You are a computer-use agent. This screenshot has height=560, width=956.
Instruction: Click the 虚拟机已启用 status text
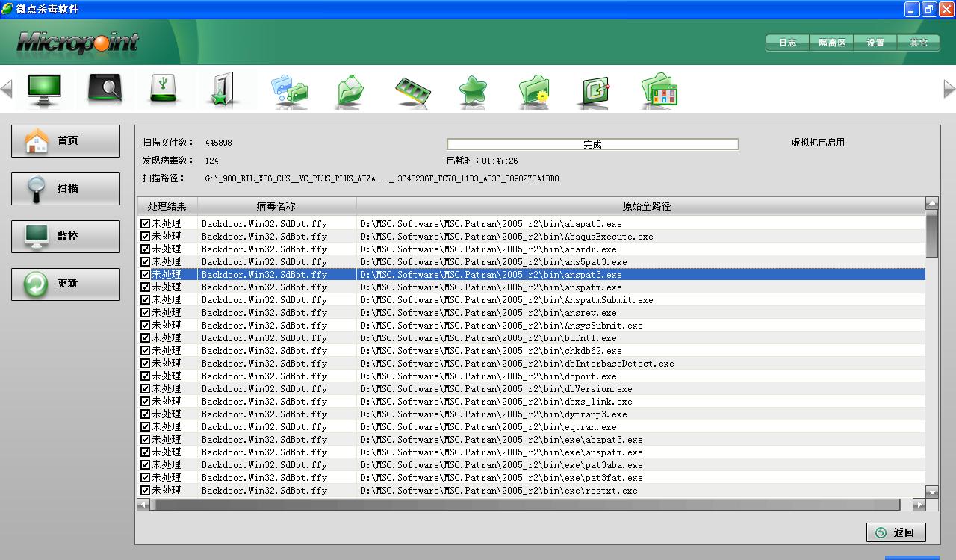point(818,143)
